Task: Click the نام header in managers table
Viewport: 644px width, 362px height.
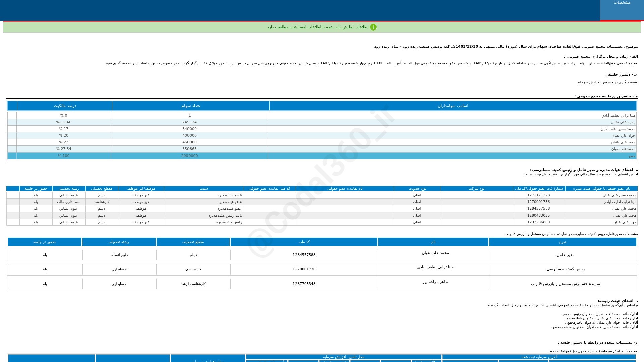Action: click(x=433, y=242)
